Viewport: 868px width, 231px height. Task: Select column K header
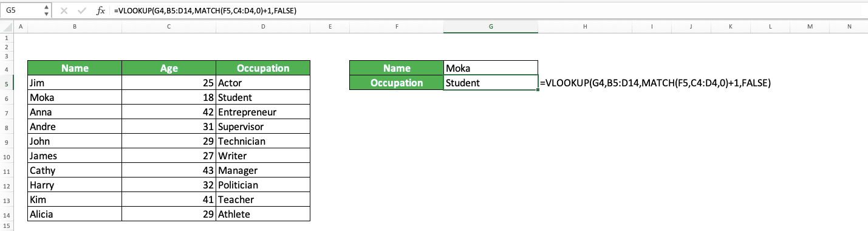(x=731, y=27)
